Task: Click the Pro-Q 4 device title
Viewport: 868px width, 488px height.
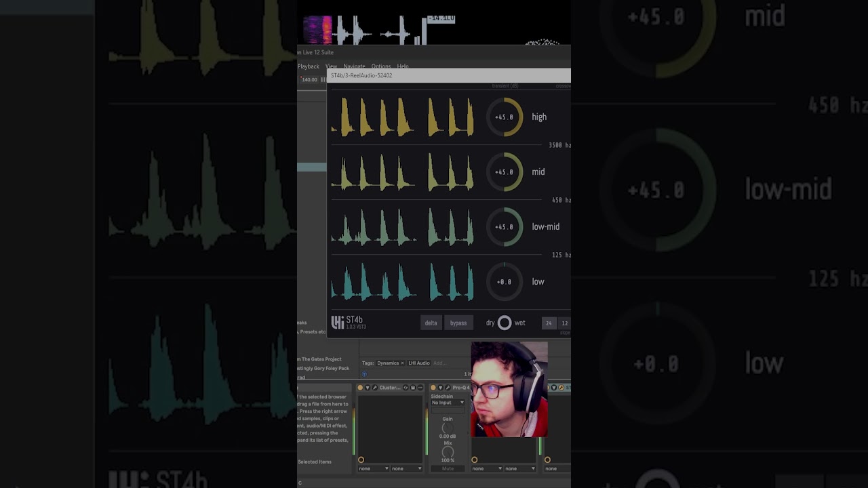Action: click(x=460, y=388)
